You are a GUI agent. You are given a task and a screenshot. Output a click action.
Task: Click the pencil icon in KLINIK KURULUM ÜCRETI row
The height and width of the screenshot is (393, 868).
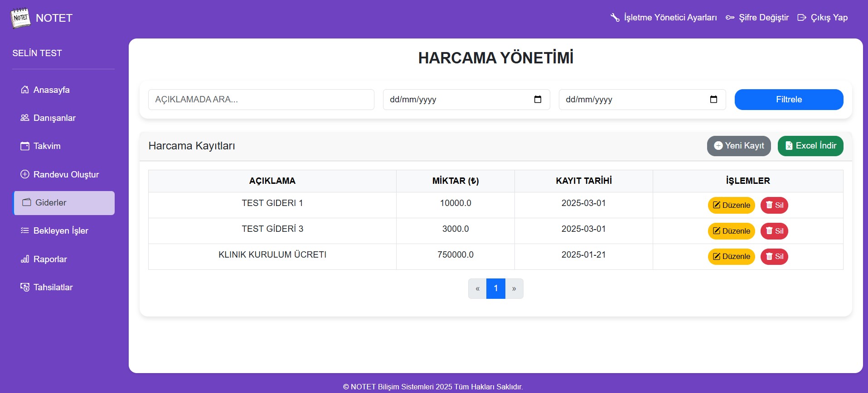point(717,256)
